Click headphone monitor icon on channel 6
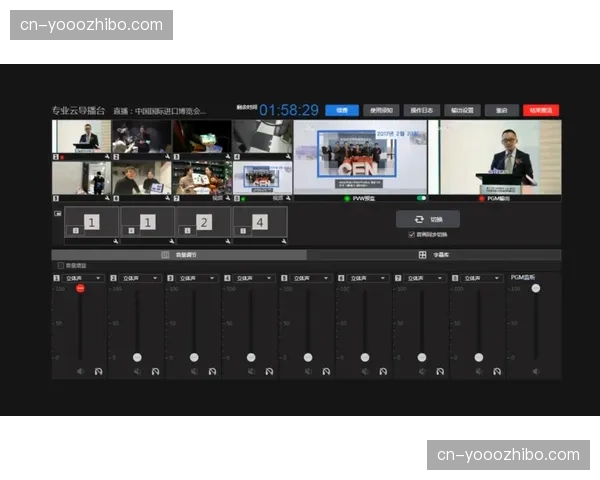The image size is (600, 480). pyautogui.click(x=383, y=371)
